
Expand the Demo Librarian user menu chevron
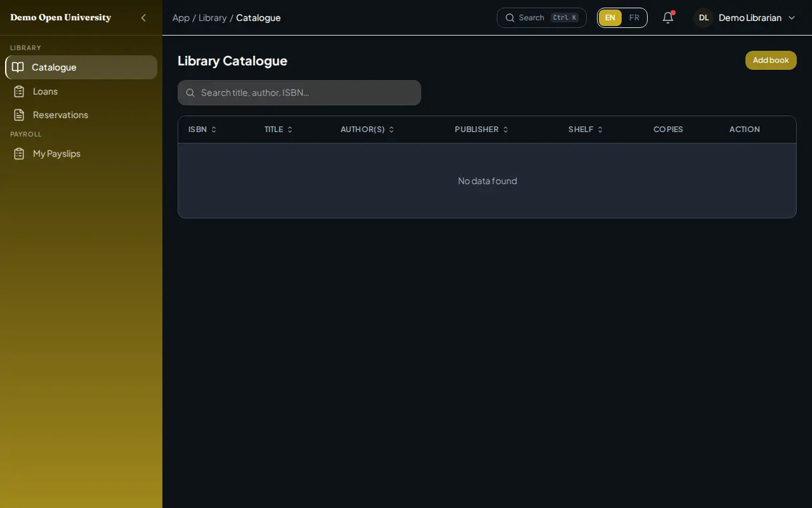(x=792, y=18)
